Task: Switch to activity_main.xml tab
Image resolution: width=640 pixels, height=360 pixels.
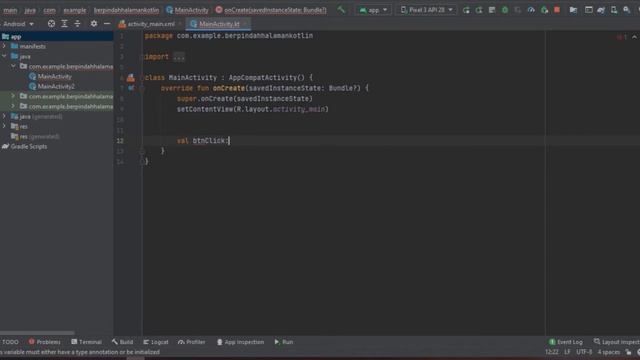Action: tap(151, 24)
